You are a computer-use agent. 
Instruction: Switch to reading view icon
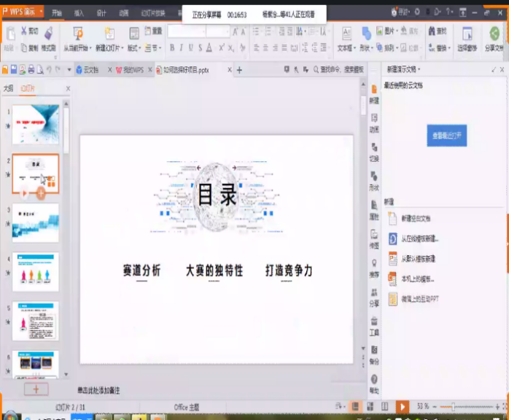(385, 406)
